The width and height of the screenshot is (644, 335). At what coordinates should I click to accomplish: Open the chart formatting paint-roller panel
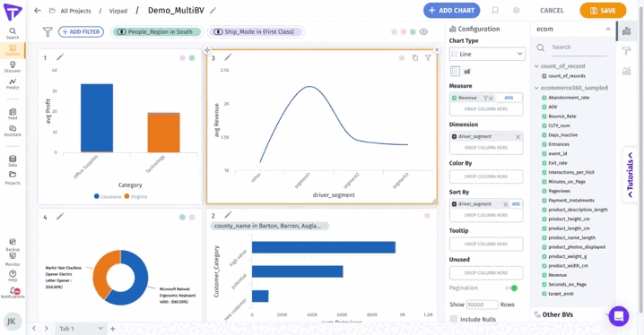[626, 51]
